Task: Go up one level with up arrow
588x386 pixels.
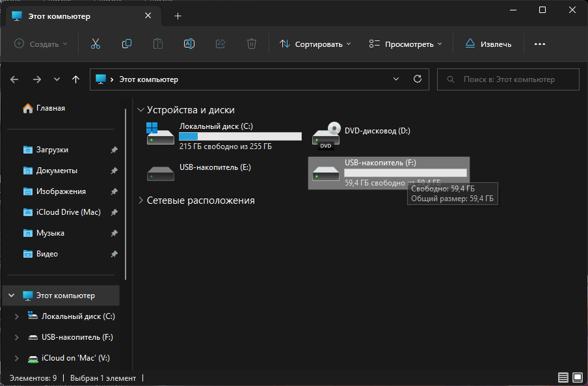Action: [x=75, y=79]
